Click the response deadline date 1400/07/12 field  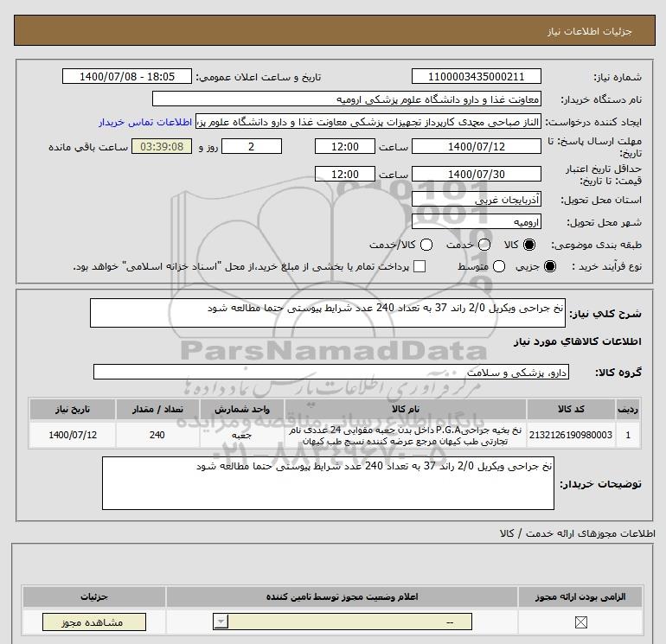[x=476, y=146]
